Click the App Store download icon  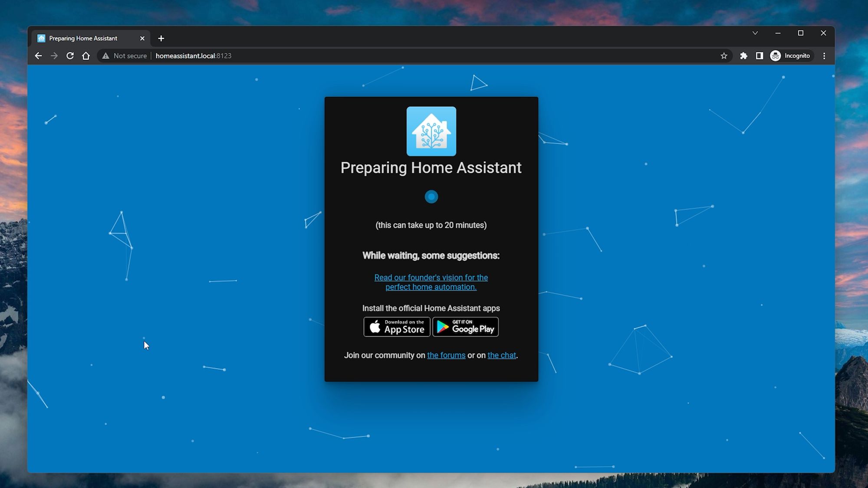(x=396, y=327)
